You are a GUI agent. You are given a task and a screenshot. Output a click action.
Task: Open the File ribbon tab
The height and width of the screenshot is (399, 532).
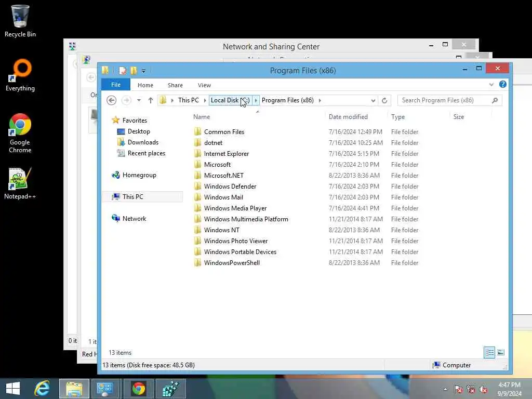tap(116, 85)
